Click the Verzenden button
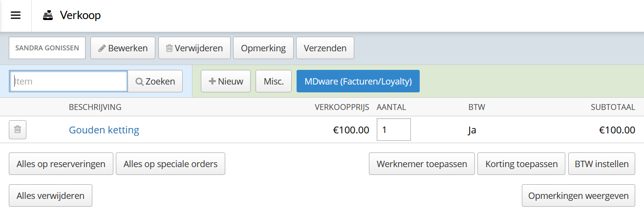 (x=325, y=48)
